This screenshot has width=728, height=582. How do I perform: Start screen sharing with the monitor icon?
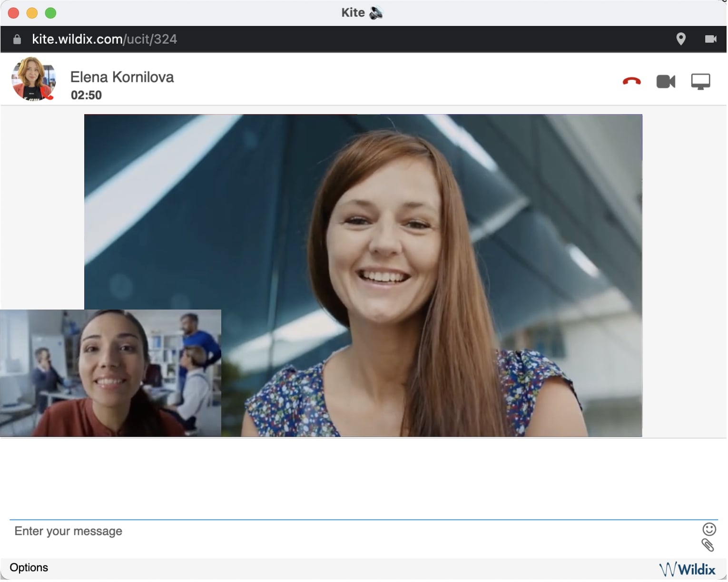[701, 82]
